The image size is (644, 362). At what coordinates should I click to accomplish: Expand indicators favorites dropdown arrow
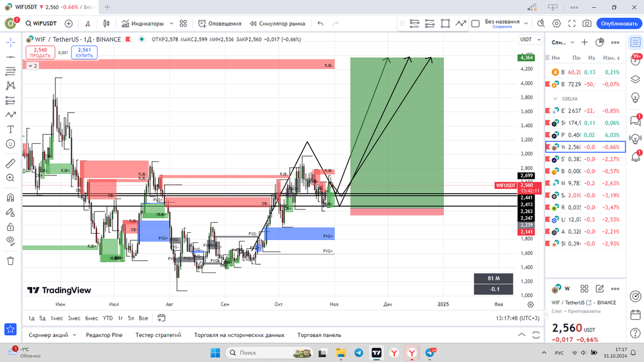click(171, 24)
